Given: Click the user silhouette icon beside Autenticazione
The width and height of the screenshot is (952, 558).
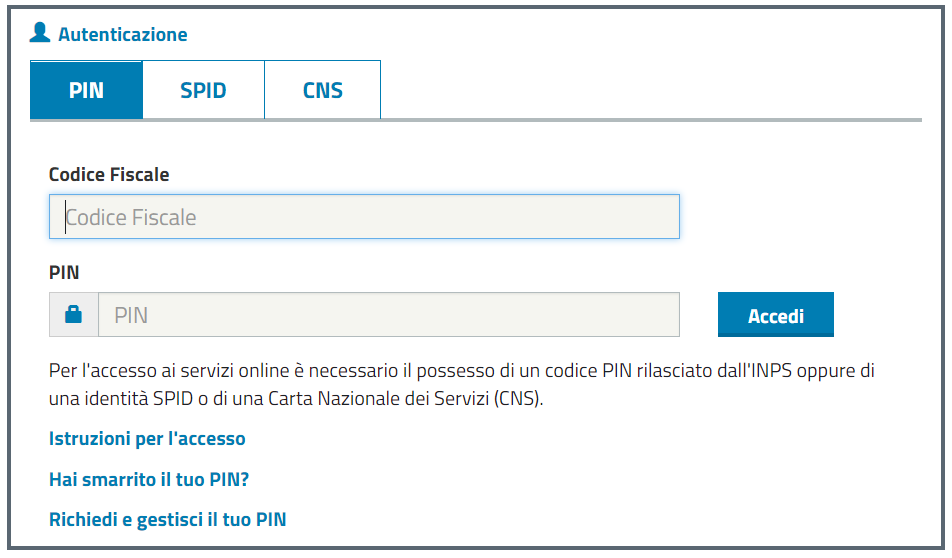Looking at the screenshot, I should pyautogui.click(x=40, y=32).
